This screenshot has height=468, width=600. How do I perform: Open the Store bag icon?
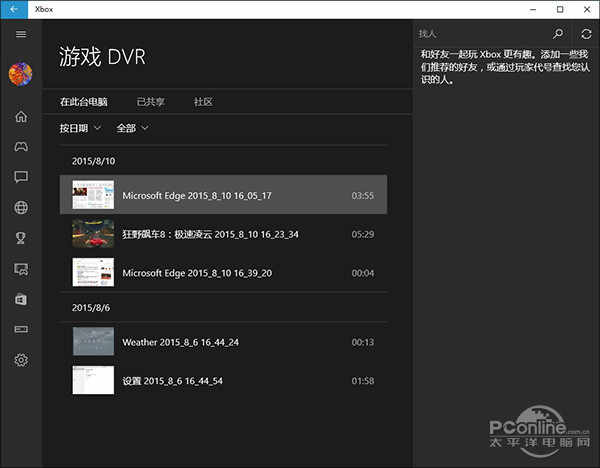click(20, 299)
